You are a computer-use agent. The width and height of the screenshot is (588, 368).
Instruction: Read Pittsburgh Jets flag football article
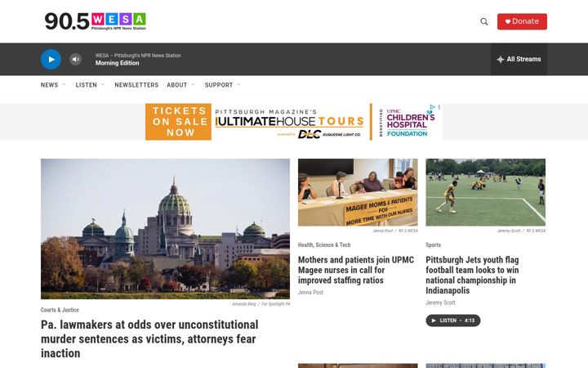click(x=472, y=275)
